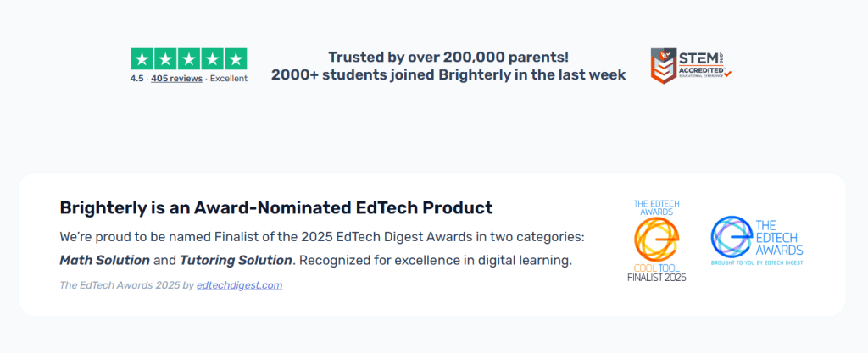Open the edtechdigest.com link
Viewport: 868px width, 353px height.
point(239,285)
